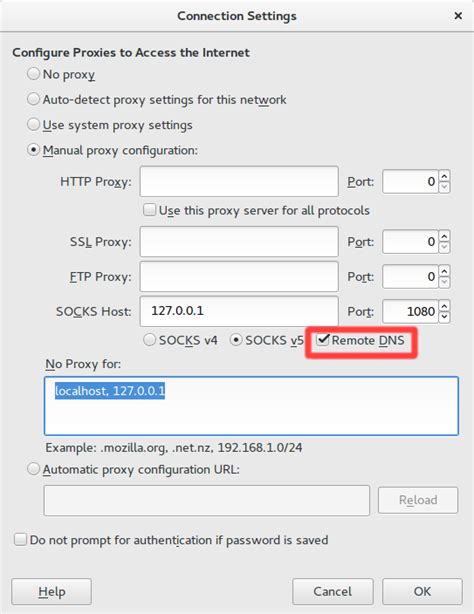
Task: Increase FTP Proxy port with up arrow
Action: point(444,271)
